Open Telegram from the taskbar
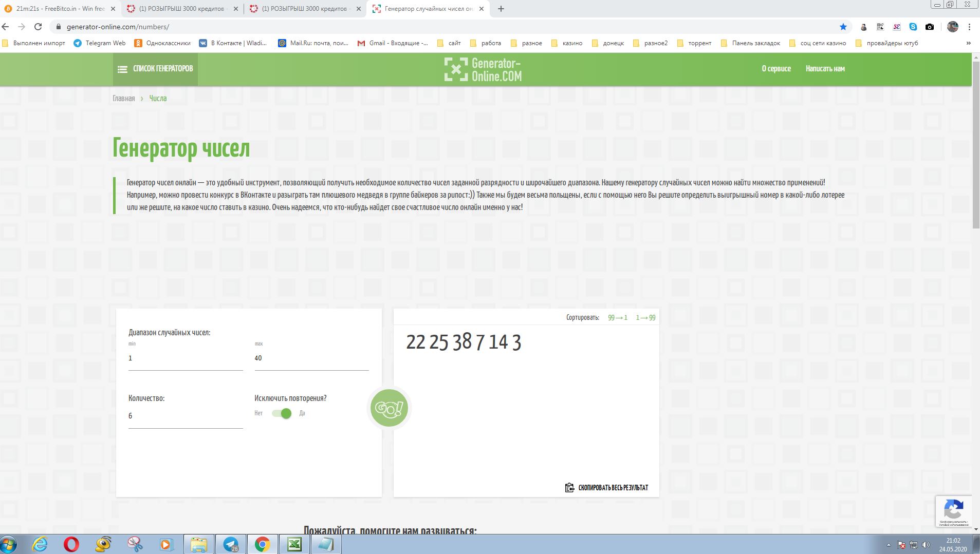Screen dimensions: 980x554 [x=231, y=544]
